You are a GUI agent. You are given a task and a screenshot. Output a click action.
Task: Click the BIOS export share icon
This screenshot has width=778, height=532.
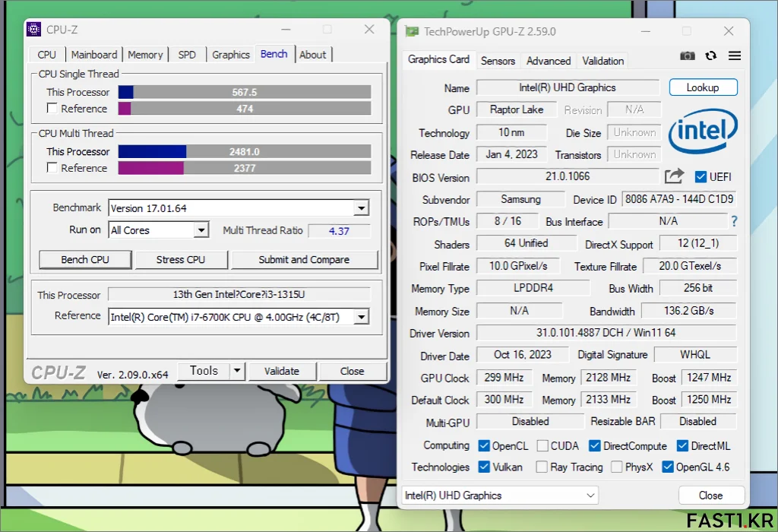(x=675, y=176)
